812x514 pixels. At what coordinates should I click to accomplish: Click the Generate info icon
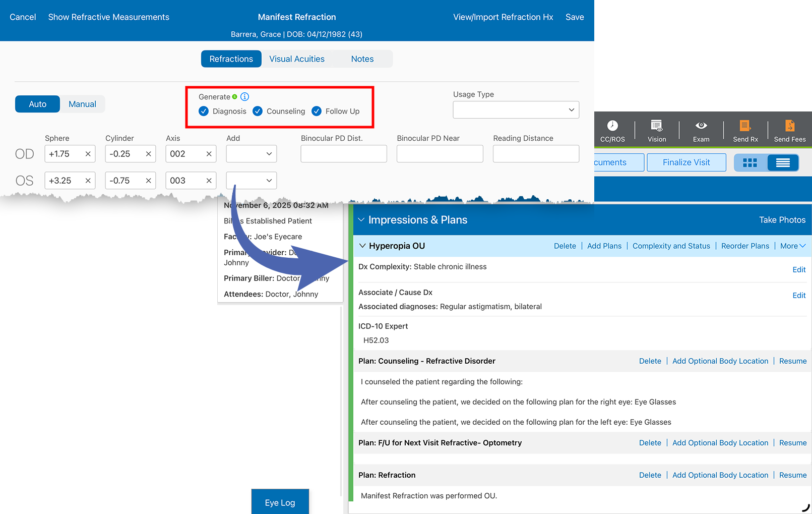(x=245, y=97)
